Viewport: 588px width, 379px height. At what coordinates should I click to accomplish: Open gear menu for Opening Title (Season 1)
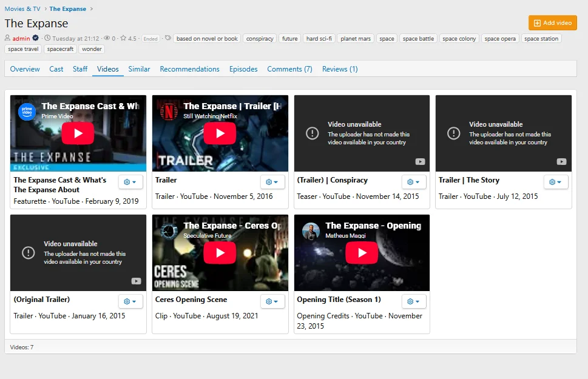click(x=414, y=301)
